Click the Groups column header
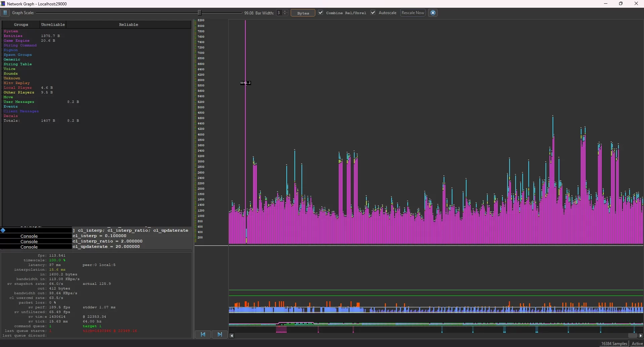The image size is (644, 347). pos(21,25)
